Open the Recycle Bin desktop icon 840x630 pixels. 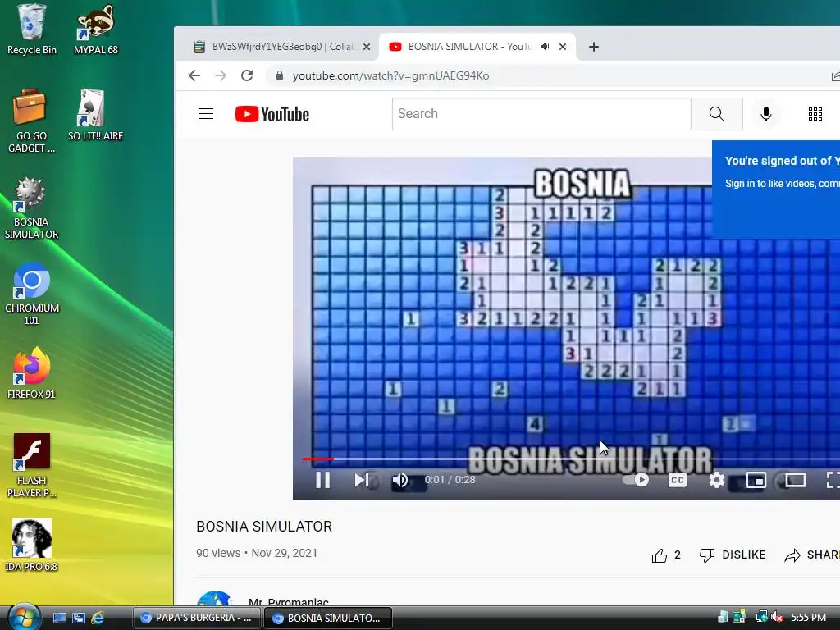coord(32,30)
